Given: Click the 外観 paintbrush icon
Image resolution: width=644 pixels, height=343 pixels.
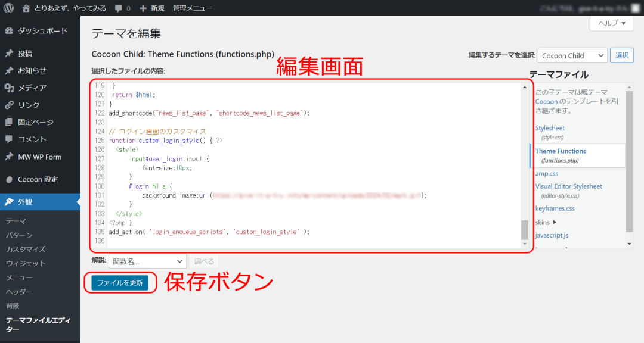Looking at the screenshot, I should pyautogui.click(x=9, y=202).
